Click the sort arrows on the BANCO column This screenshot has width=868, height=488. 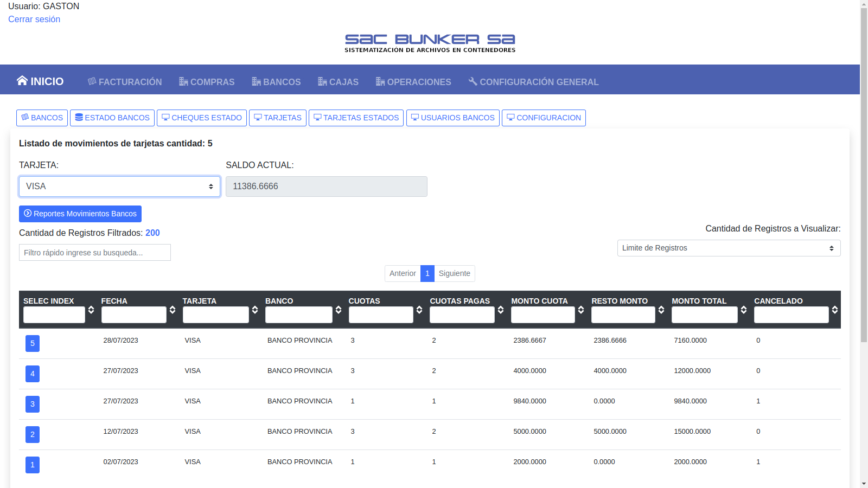(339, 310)
